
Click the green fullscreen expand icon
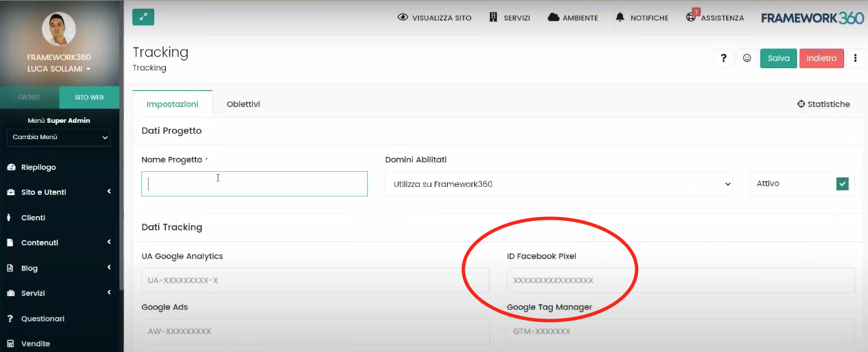[x=143, y=17]
